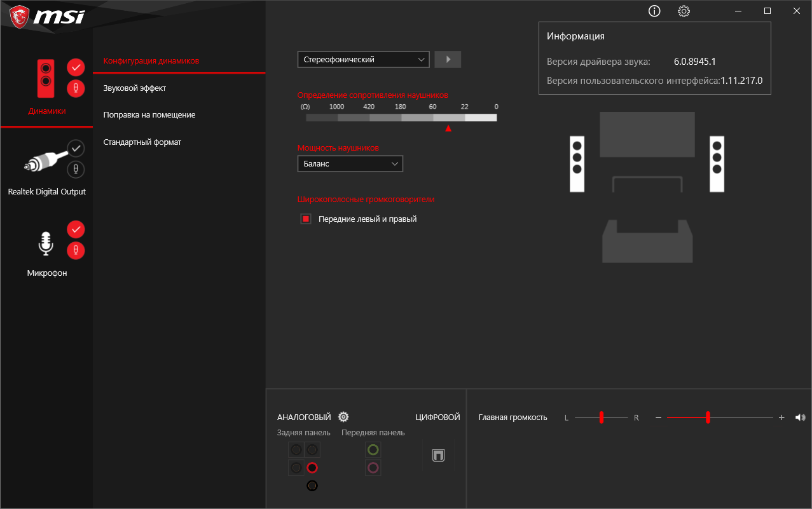
Task: Click the Realtek Digital Output label
Action: click(47, 192)
